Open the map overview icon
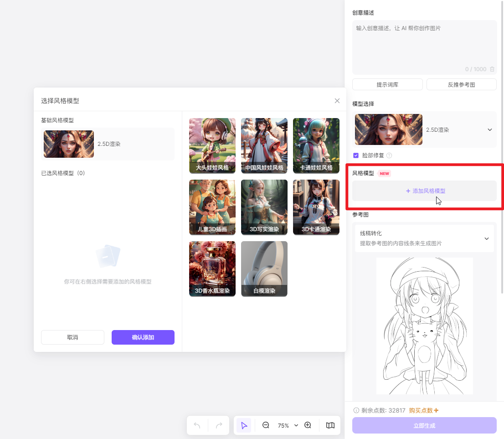 pyautogui.click(x=330, y=425)
